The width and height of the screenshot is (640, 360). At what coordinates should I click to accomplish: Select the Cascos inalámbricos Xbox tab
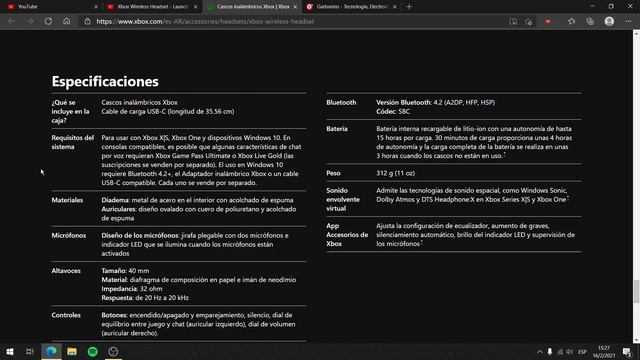[x=252, y=7]
